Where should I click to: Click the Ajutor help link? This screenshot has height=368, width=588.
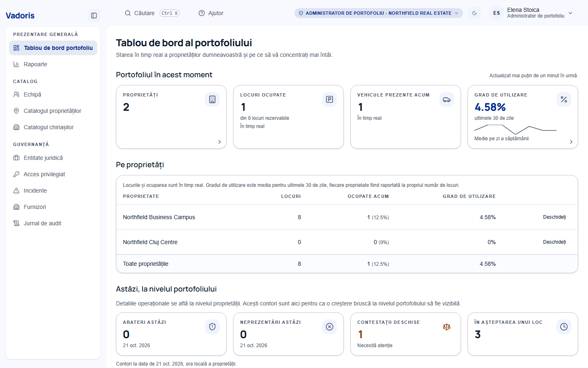tap(211, 13)
